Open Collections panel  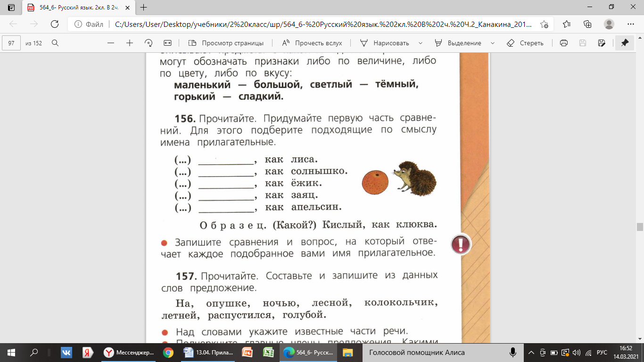[x=587, y=24]
